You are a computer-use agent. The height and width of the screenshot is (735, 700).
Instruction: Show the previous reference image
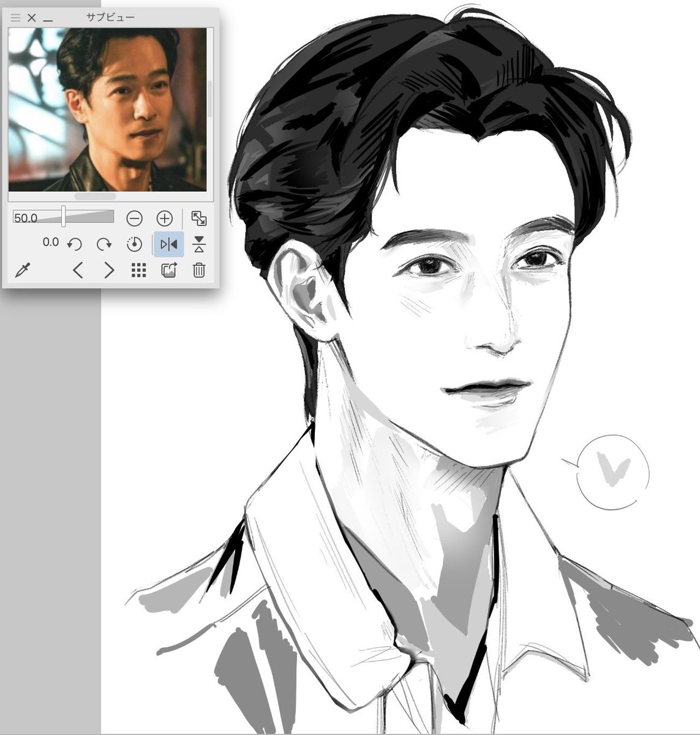78,270
